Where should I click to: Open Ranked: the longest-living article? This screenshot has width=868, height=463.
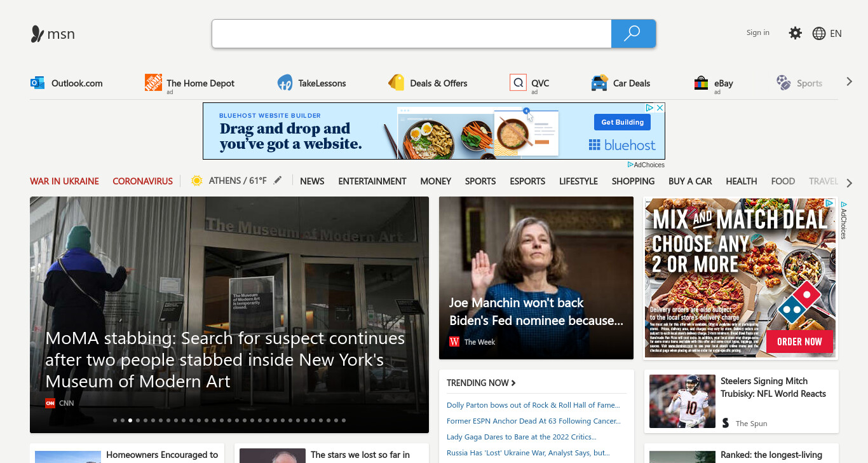(x=771, y=455)
